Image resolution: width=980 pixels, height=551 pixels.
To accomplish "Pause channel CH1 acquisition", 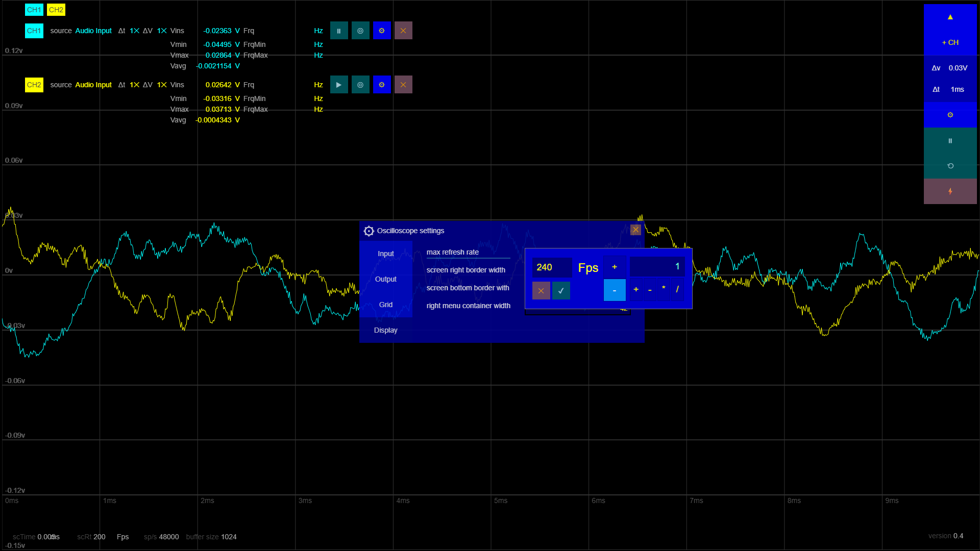I will pos(339,31).
